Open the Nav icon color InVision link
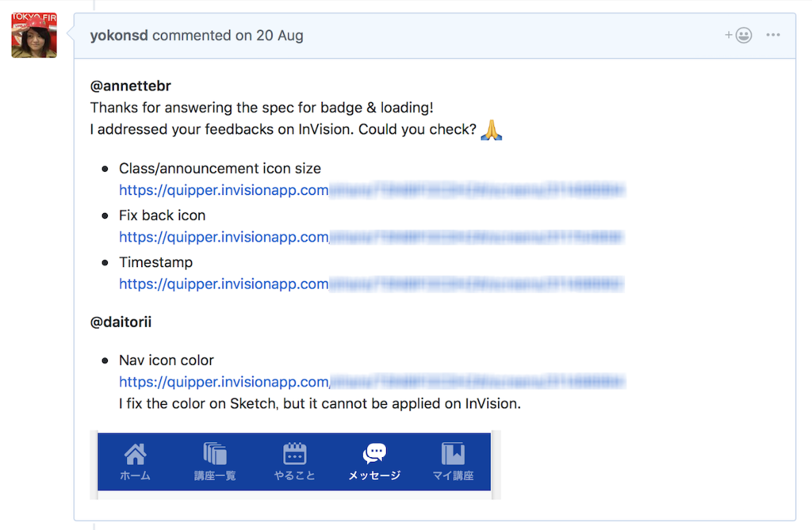Screen dimensions: 812x530 pyautogui.click(x=371, y=382)
